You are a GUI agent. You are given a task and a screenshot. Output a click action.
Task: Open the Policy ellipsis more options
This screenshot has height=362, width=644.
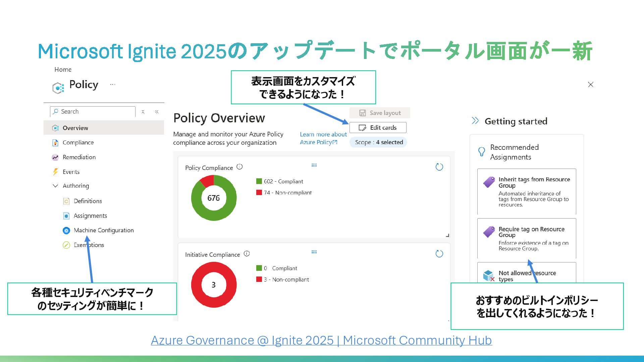click(x=113, y=84)
